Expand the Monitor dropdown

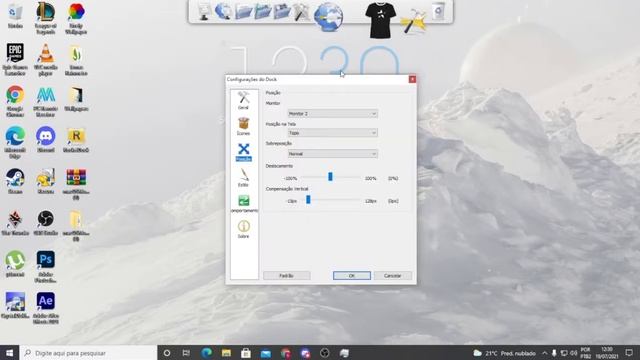point(333,113)
